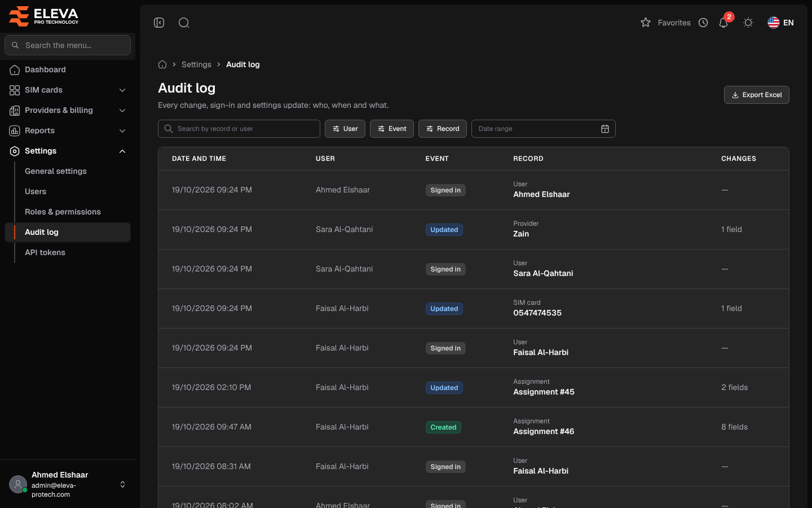Image resolution: width=812 pixels, height=508 pixels.
Task: Click the Settings gear icon in sidebar
Action: coord(15,151)
